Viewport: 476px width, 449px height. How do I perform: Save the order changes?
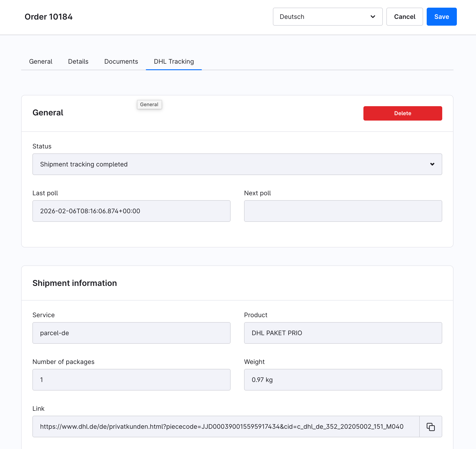[x=442, y=17]
